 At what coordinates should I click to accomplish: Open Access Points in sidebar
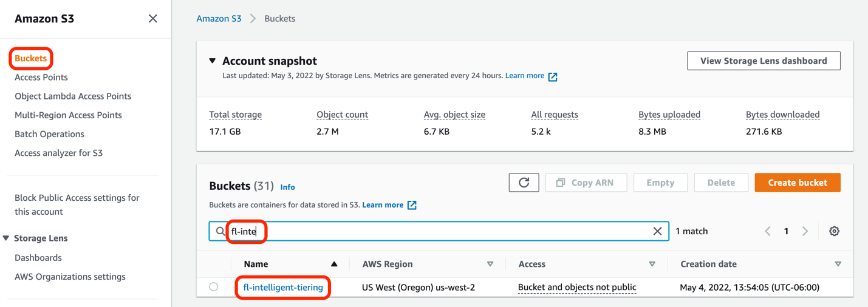41,77
